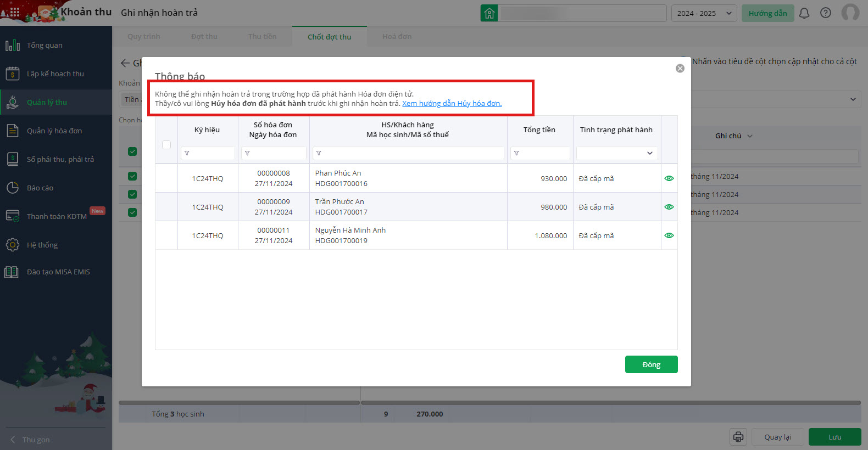Click HS/Khách hàng filter input field
Screen dimensions: 868x450
coord(408,153)
